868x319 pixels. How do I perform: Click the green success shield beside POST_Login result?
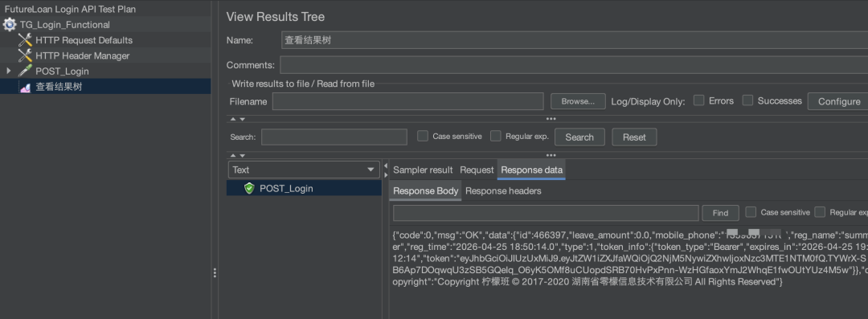[x=249, y=188]
